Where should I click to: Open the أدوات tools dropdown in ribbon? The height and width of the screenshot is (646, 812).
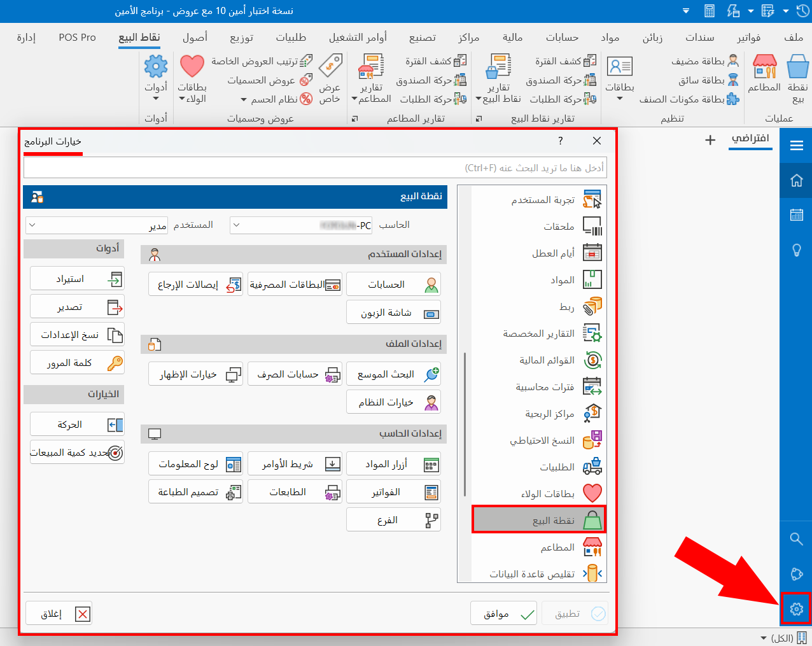[156, 79]
